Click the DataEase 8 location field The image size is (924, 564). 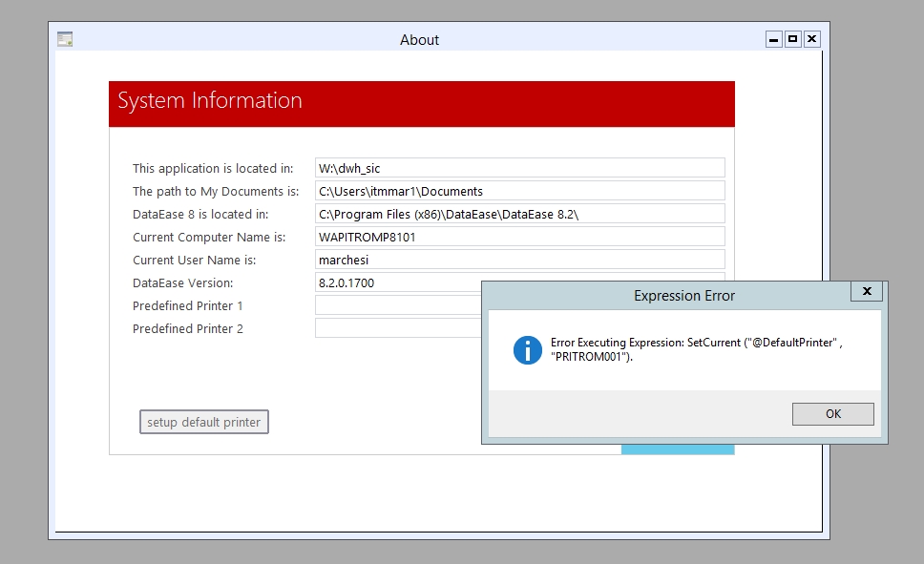tap(519, 214)
